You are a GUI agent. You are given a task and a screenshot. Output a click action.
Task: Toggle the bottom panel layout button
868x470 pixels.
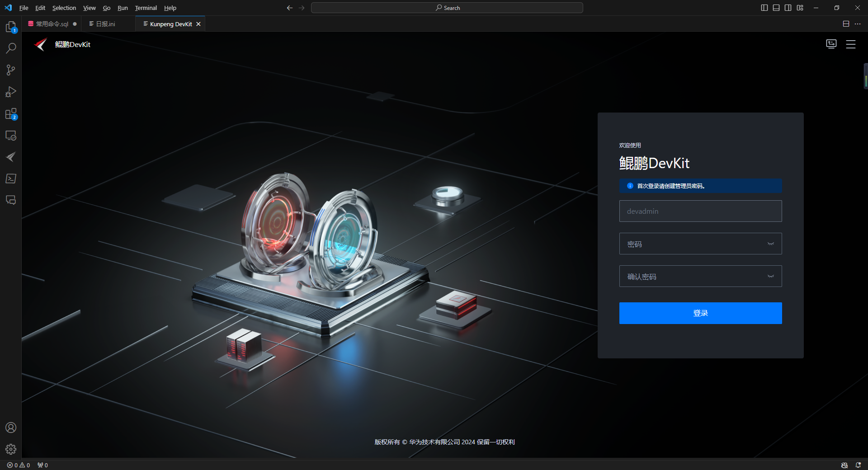click(x=776, y=8)
